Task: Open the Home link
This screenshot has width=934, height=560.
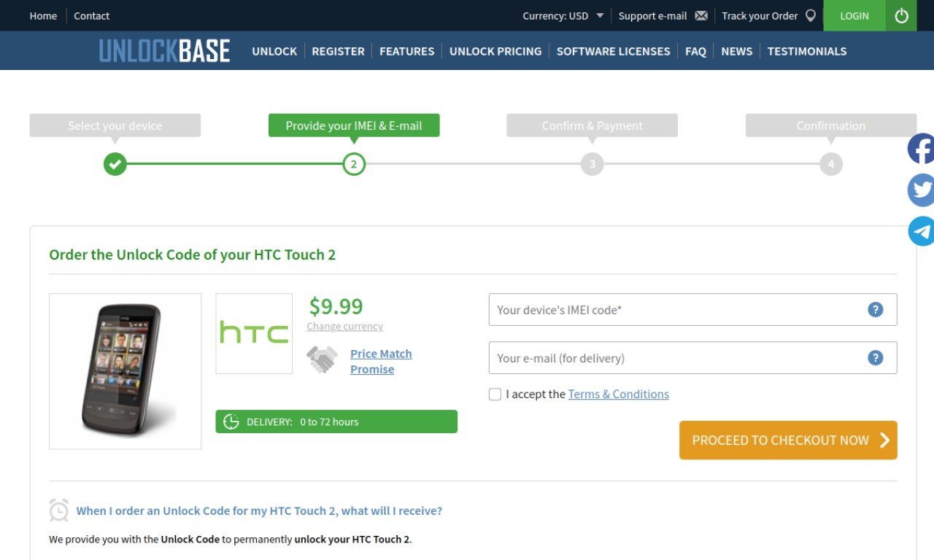Action: click(x=43, y=15)
